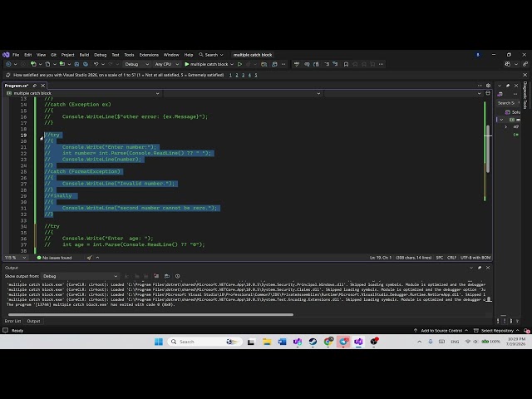Click the CRLF line ending indicator
This screenshot has width=532, height=399.
click(451, 258)
